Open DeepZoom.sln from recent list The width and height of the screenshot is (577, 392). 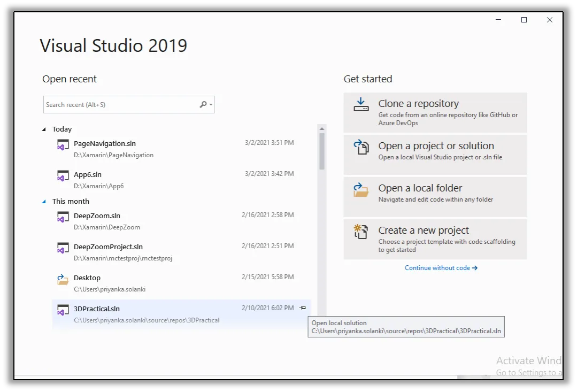[x=181, y=221]
